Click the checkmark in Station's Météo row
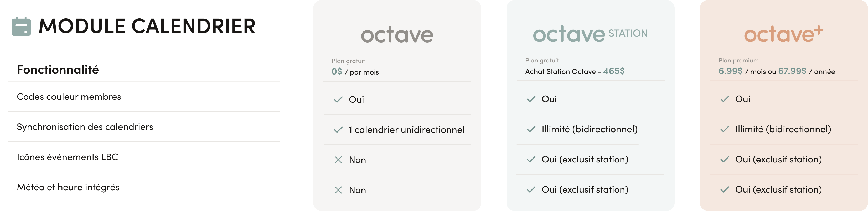This screenshot has height=211, width=868. [531, 189]
